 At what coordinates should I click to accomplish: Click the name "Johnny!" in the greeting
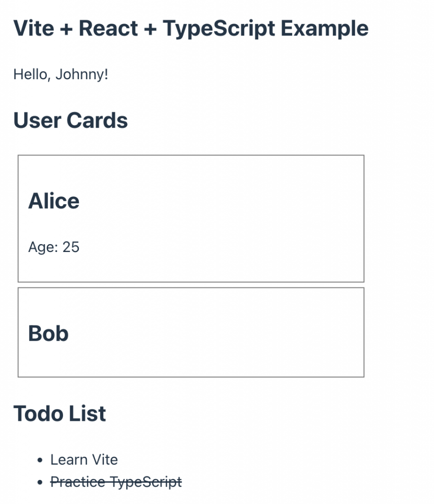(x=82, y=75)
